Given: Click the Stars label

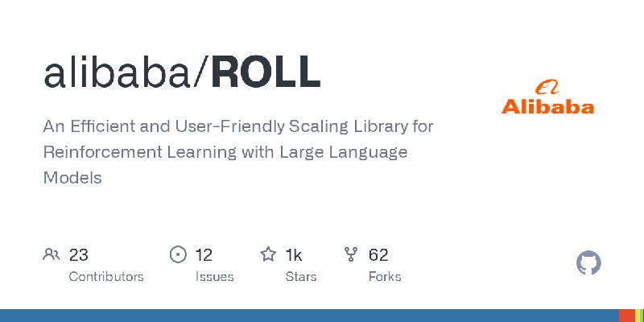Looking at the screenshot, I should (301, 276).
